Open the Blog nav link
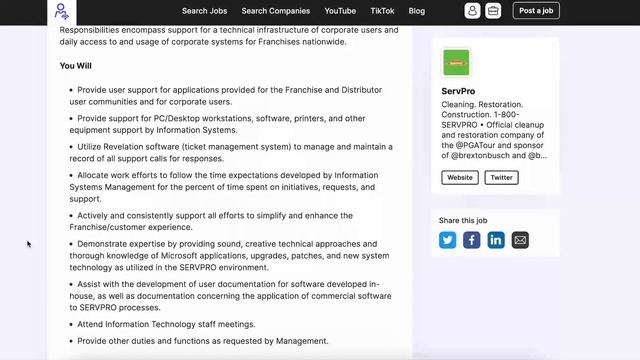640x360 pixels. click(417, 11)
